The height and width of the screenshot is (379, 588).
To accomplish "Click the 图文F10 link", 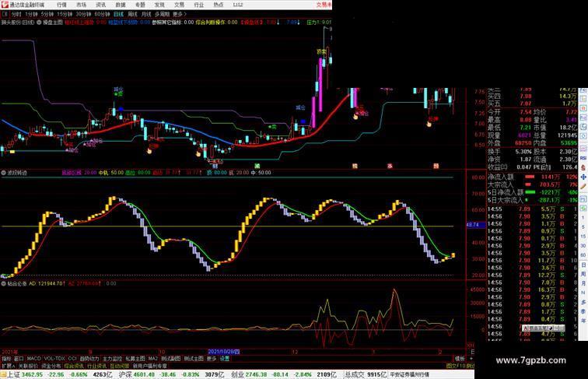I will tap(456, 366).
